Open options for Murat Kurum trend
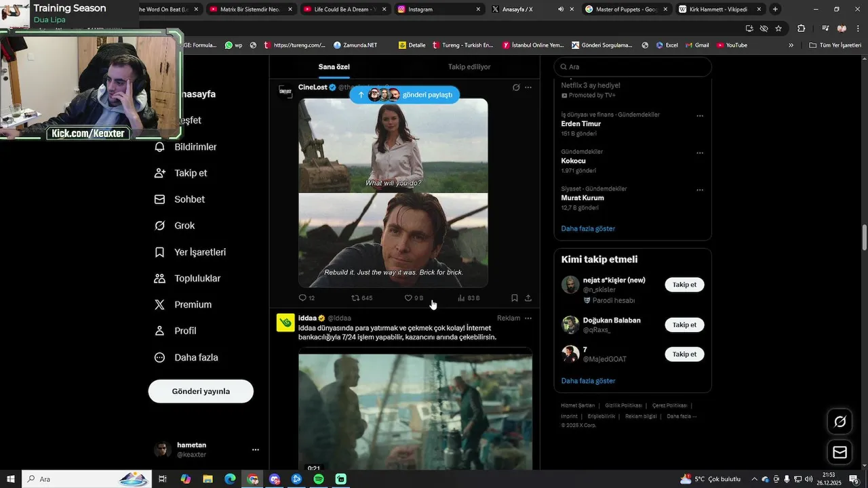The height and width of the screenshot is (488, 868). tap(700, 190)
